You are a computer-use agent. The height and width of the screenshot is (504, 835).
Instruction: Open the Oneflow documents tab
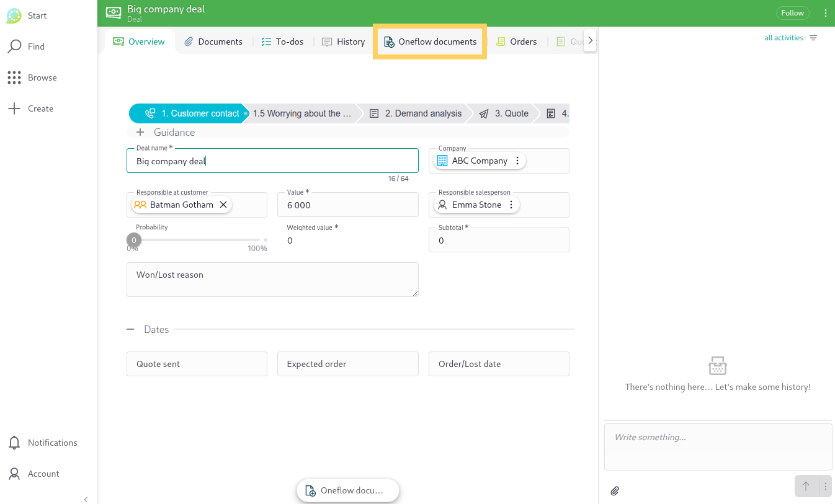click(x=430, y=42)
